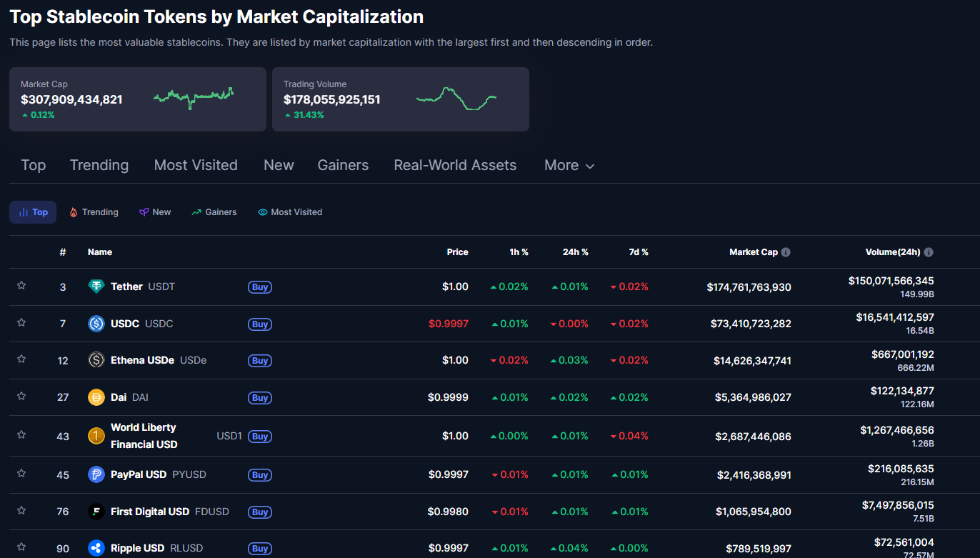The image size is (980, 558).
Task: Sort table by Price column header
Action: (458, 252)
